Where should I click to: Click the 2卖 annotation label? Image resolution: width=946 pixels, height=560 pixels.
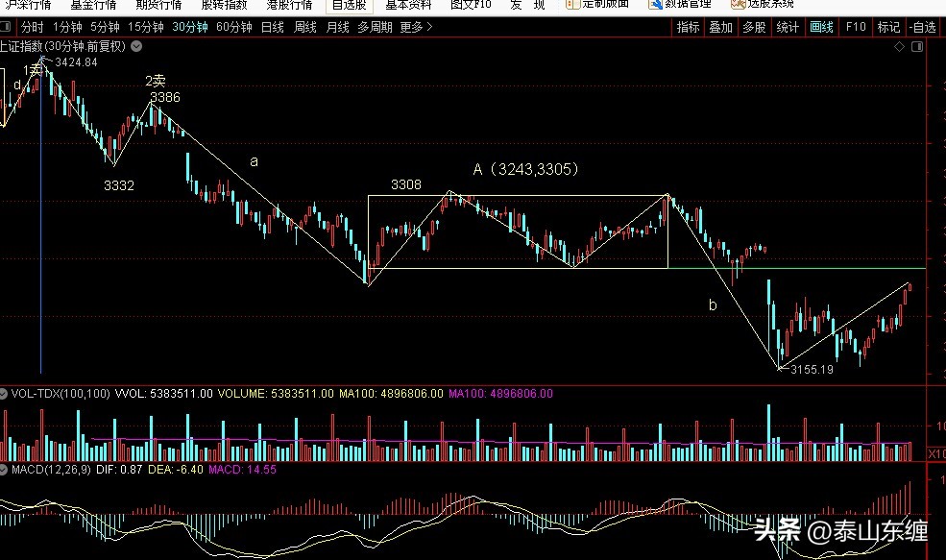tap(155, 81)
